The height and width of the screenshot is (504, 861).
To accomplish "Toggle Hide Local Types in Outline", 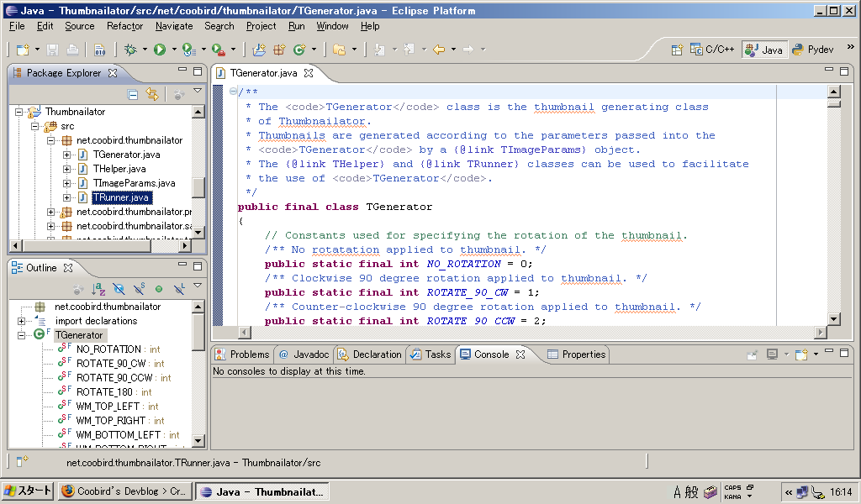I will 179,288.
